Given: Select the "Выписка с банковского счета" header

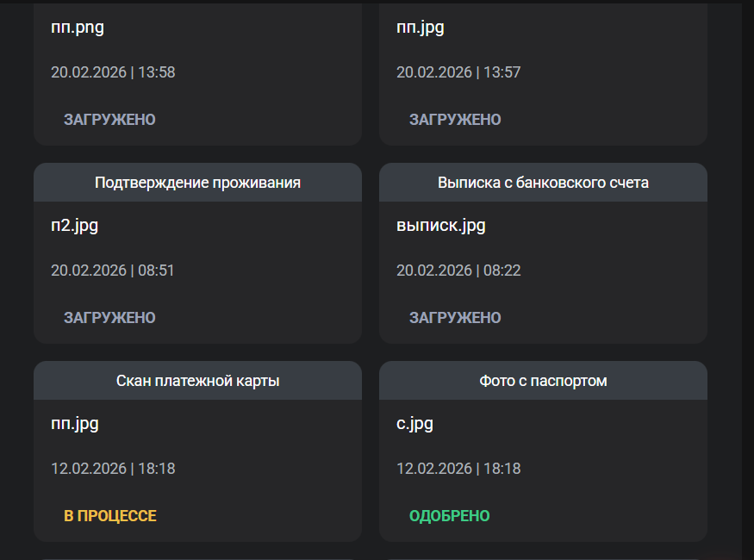Looking at the screenshot, I should (543, 183).
